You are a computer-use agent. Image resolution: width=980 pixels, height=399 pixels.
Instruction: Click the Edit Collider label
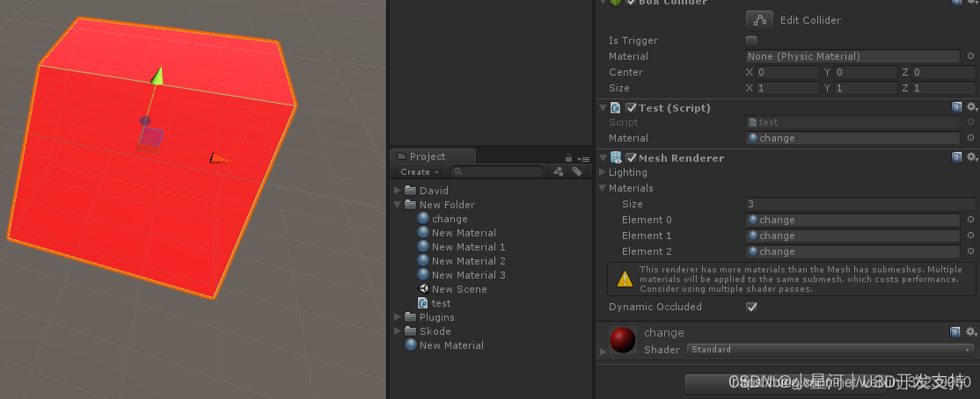coord(810,20)
